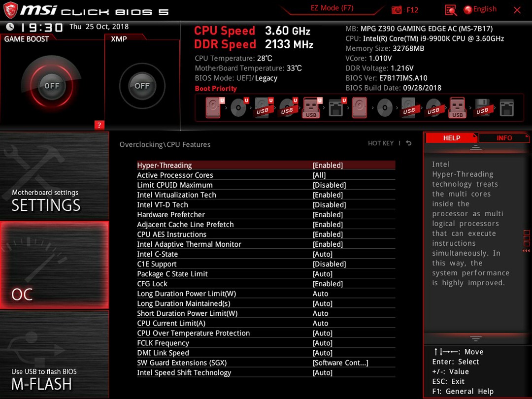Click the red question mark help icon
Image resolution: width=532 pixels, height=399 pixels.
tap(99, 125)
